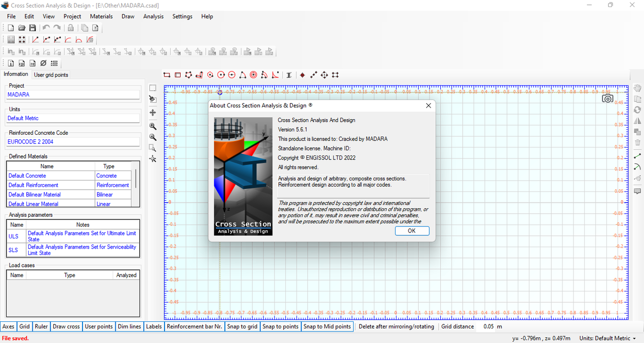Screen dimensions: 644x343
Task: Open a project with the folder icon
Action: [x=22, y=28]
